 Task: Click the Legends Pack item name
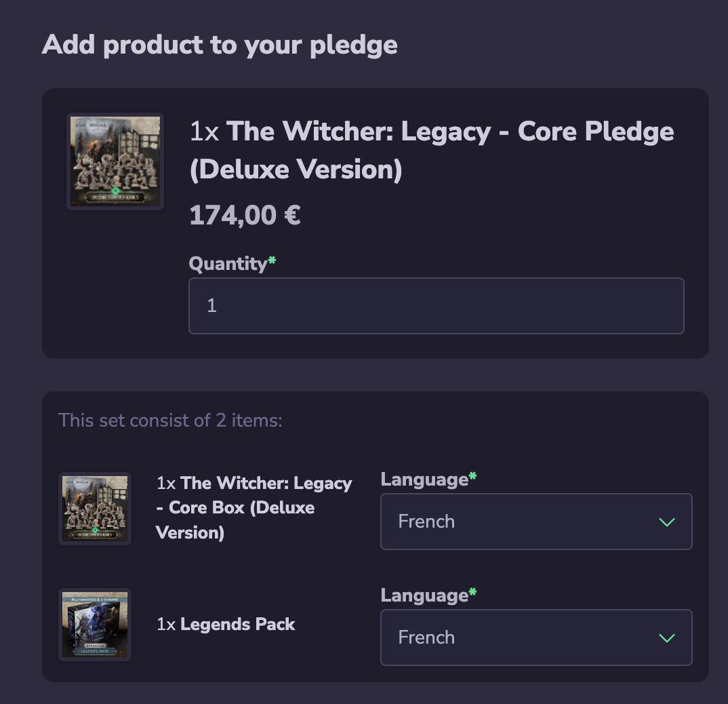[x=237, y=624]
